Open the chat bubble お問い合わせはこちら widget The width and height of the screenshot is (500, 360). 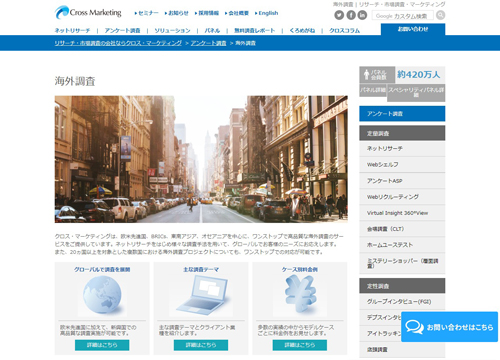pos(449,327)
